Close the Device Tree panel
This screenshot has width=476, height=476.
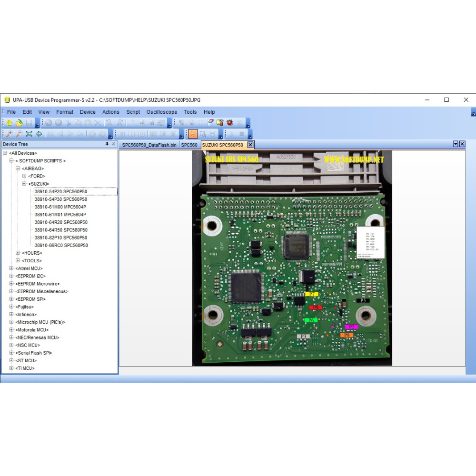click(114, 144)
